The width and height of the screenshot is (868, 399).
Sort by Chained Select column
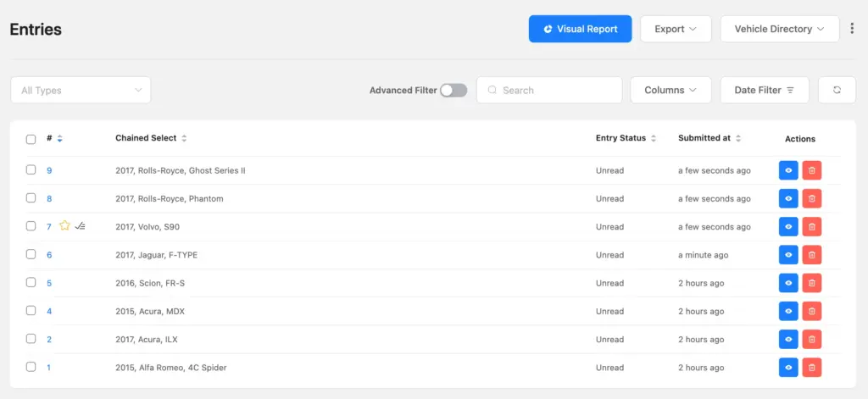tap(184, 139)
